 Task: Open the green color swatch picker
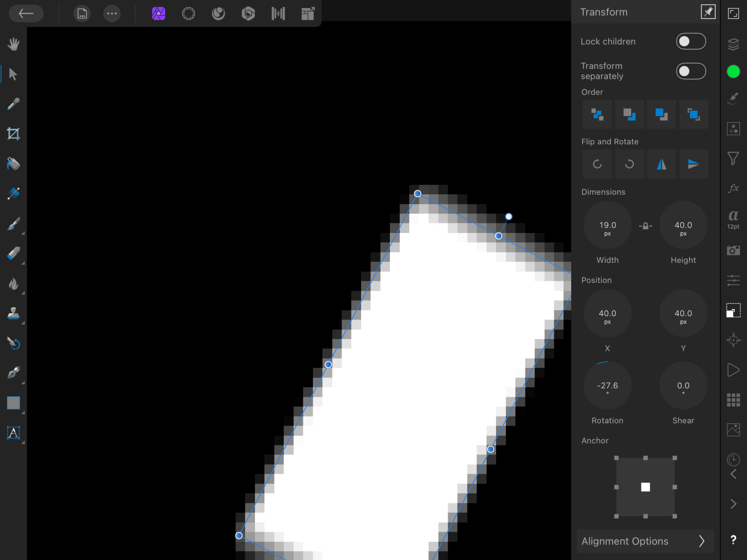pos(733,72)
